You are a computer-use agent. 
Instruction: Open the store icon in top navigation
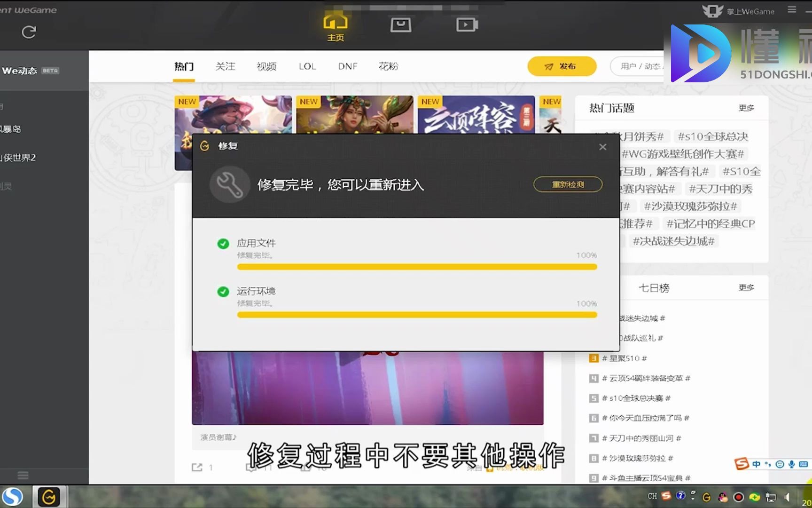point(401,25)
